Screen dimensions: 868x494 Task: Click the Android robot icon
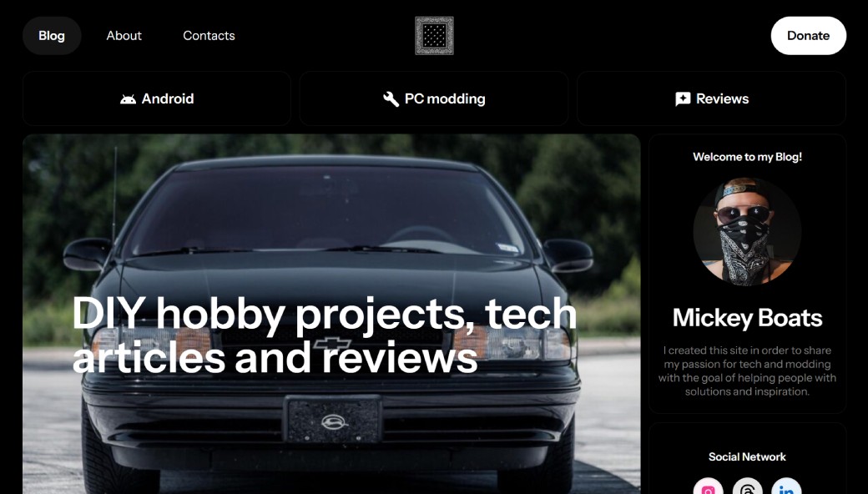128,99
